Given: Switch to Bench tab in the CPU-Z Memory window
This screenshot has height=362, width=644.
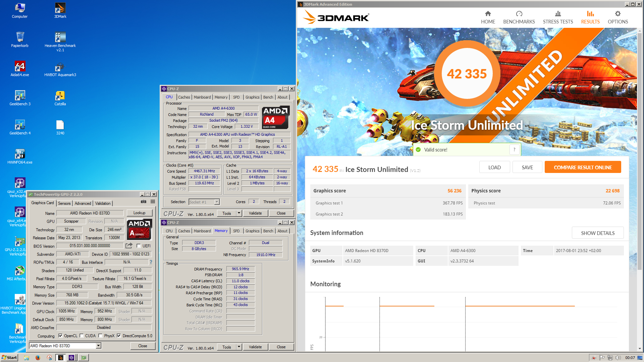Looking at the screenshot, I should (x=268, y=231).
